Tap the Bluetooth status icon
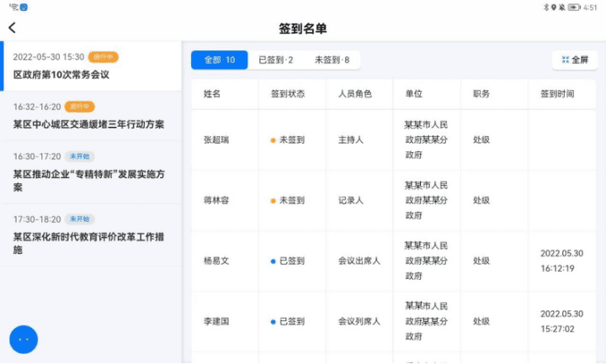The height and width of the screenshot is (364, 606). tap(546, 7)
